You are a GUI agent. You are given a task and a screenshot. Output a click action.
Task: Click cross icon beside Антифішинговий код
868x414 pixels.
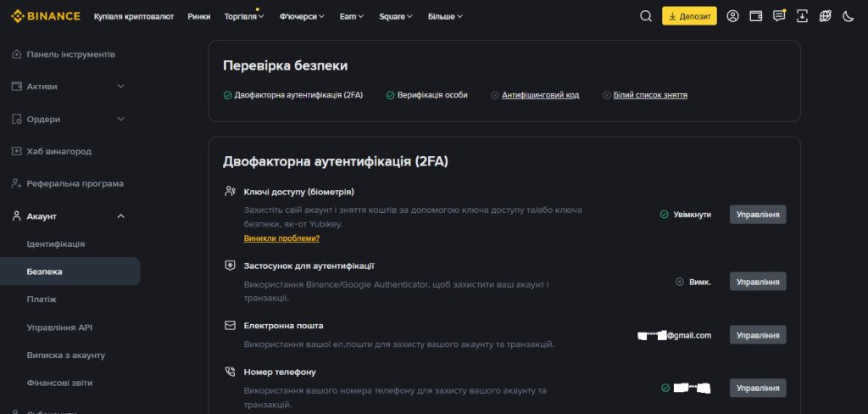click(495, 95)
